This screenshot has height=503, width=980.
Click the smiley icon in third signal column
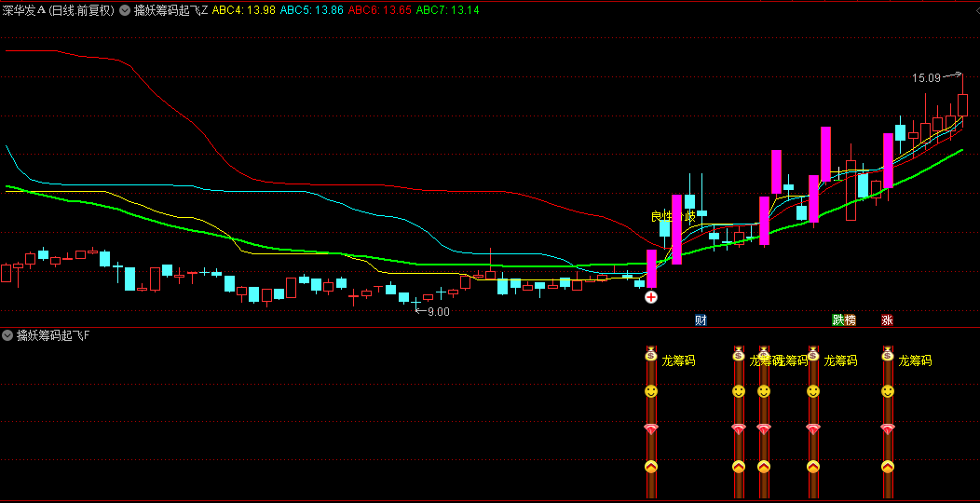click(764, 391)
